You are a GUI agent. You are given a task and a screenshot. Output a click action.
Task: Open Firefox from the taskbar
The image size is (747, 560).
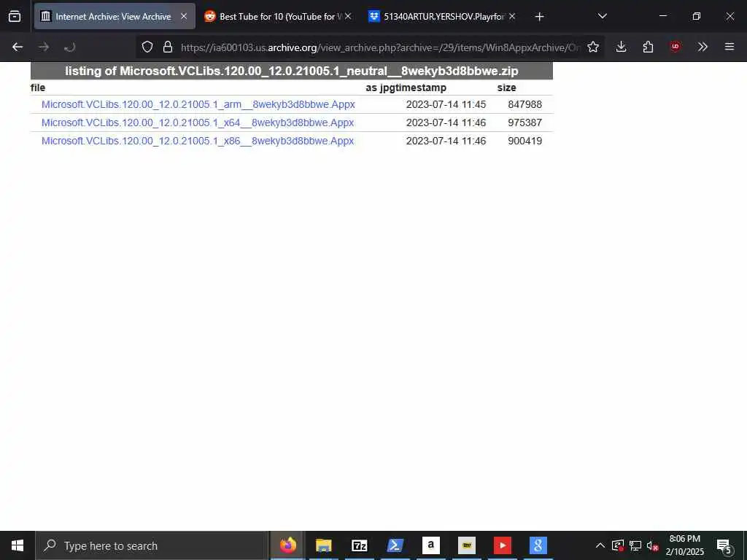pos(287,545)
